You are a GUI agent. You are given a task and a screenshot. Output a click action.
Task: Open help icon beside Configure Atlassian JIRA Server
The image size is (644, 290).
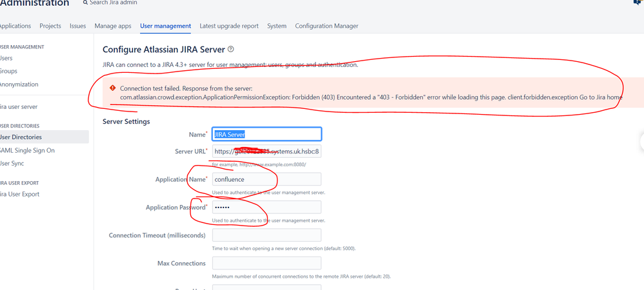click(230, 49)
